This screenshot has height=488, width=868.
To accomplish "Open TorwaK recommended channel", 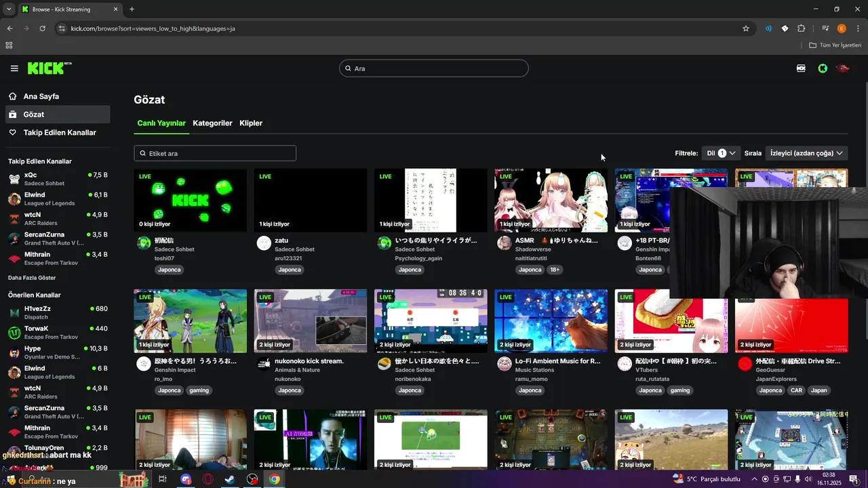I will pos(57,332).
